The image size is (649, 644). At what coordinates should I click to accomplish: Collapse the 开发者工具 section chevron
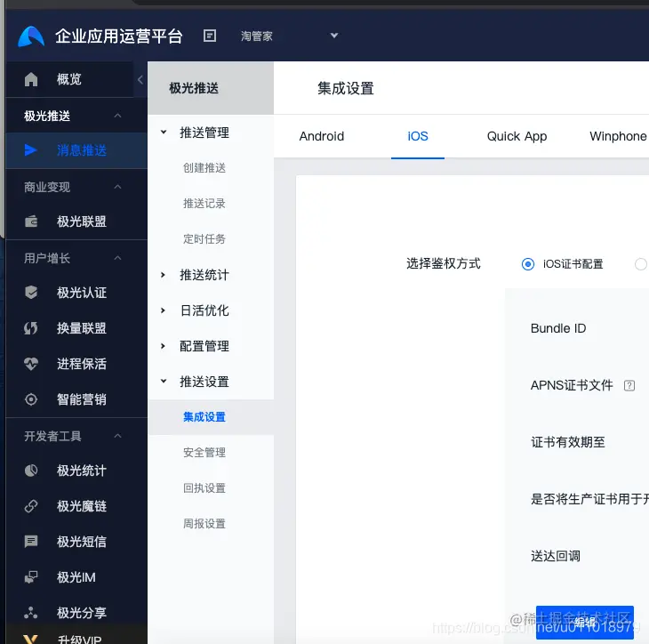pos(117,436)
